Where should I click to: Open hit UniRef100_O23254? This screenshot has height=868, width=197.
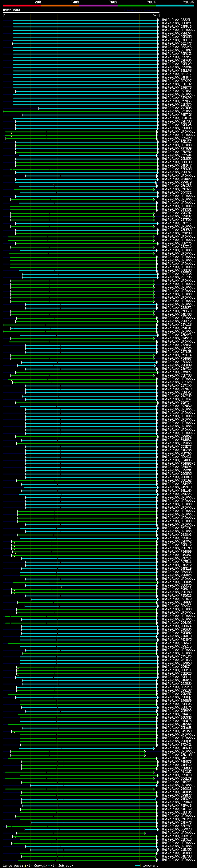(176, 20)
